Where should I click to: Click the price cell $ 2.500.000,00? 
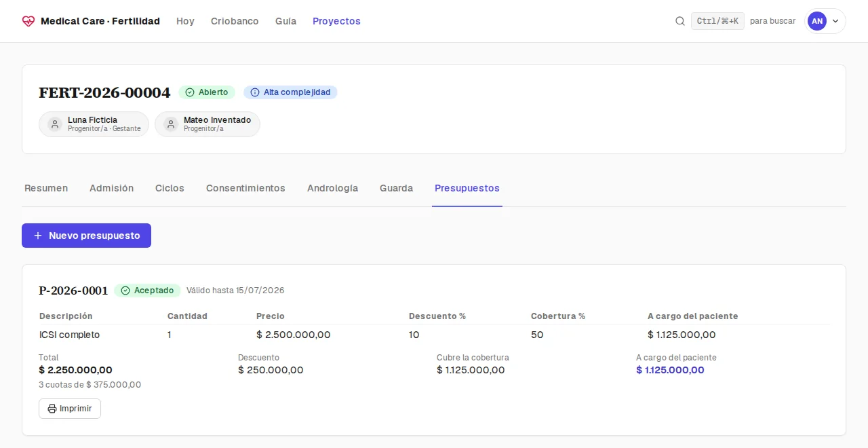[x=294, y=335]
